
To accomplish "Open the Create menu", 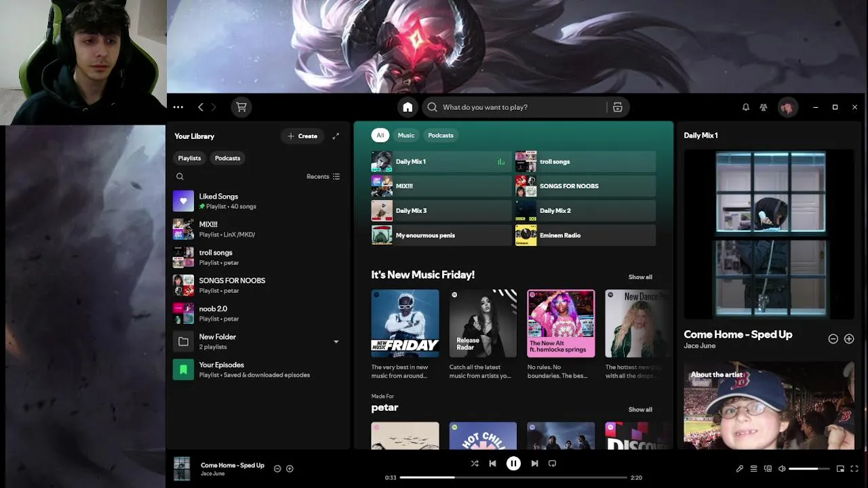I will click(x=302, y=136).
